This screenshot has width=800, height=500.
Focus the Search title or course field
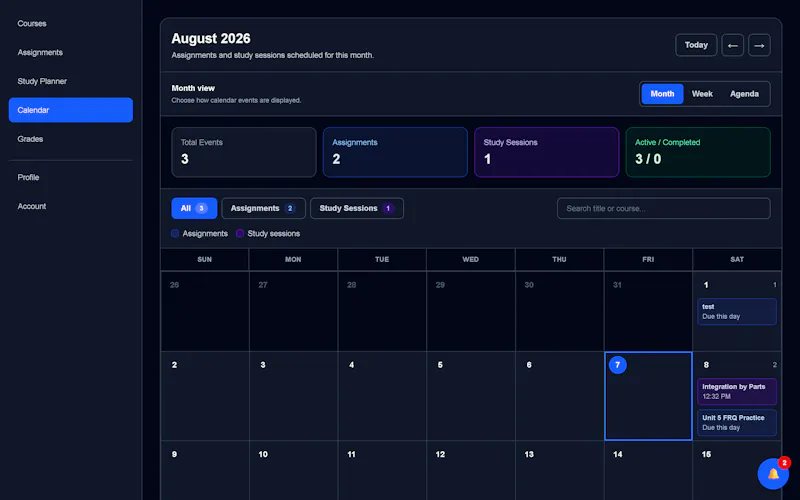(x=663, y=208)
